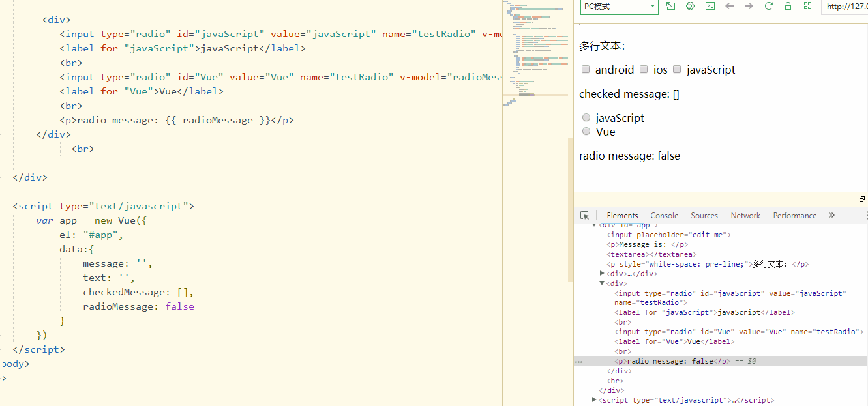Click the open-in-external-browser arrow icon
The image size is (868, 406).
click(671, 6)
